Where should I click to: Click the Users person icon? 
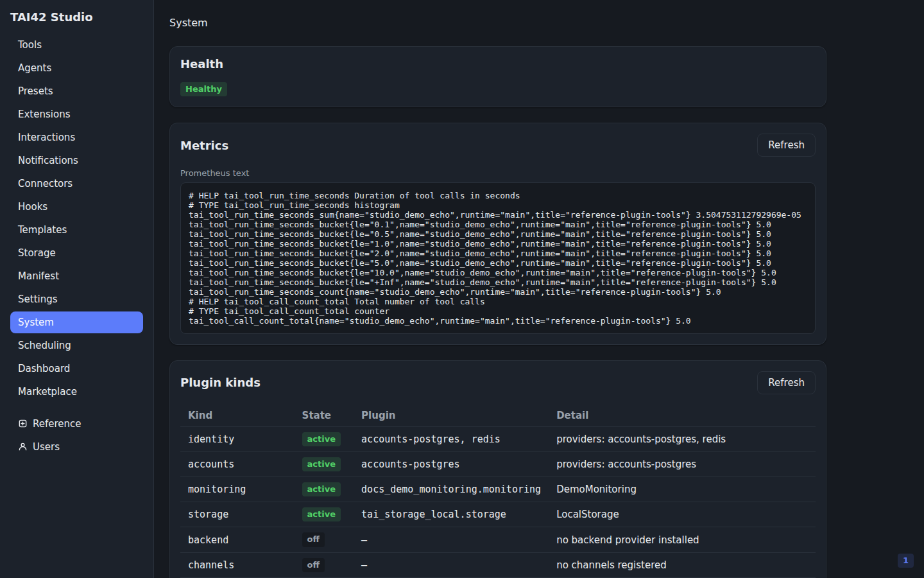[x=22, y=447]
